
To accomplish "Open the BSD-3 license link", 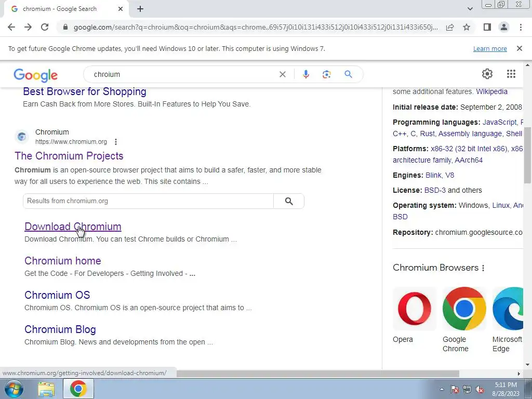I will pyautogui.click(x=435, y=190).
